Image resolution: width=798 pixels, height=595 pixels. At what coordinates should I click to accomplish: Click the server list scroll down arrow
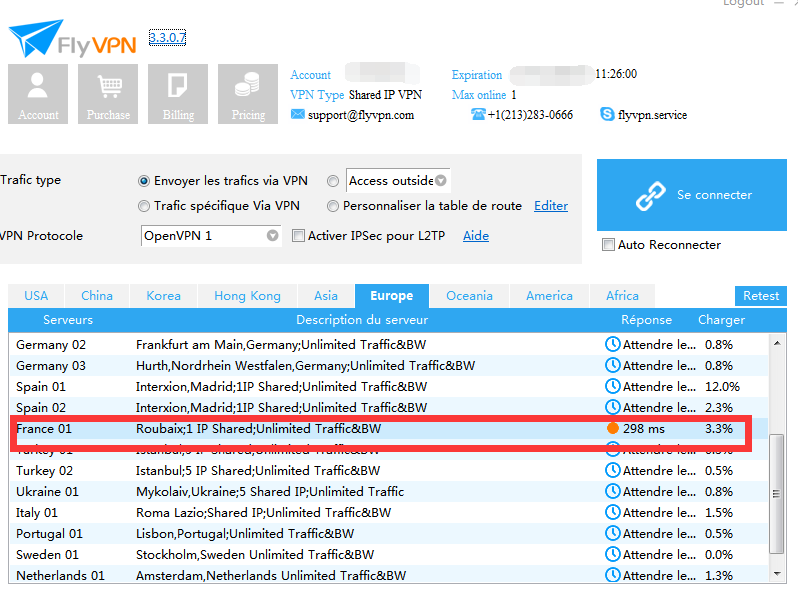point(777,574)
